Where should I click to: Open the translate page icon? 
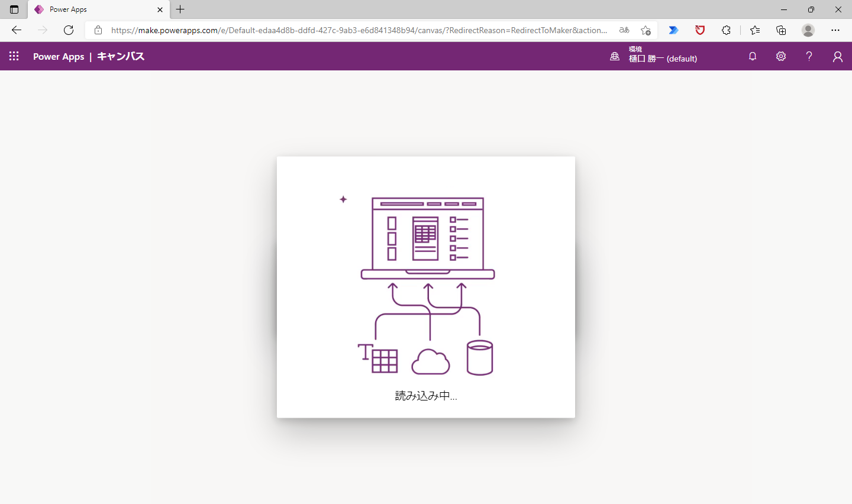[624, 30]
